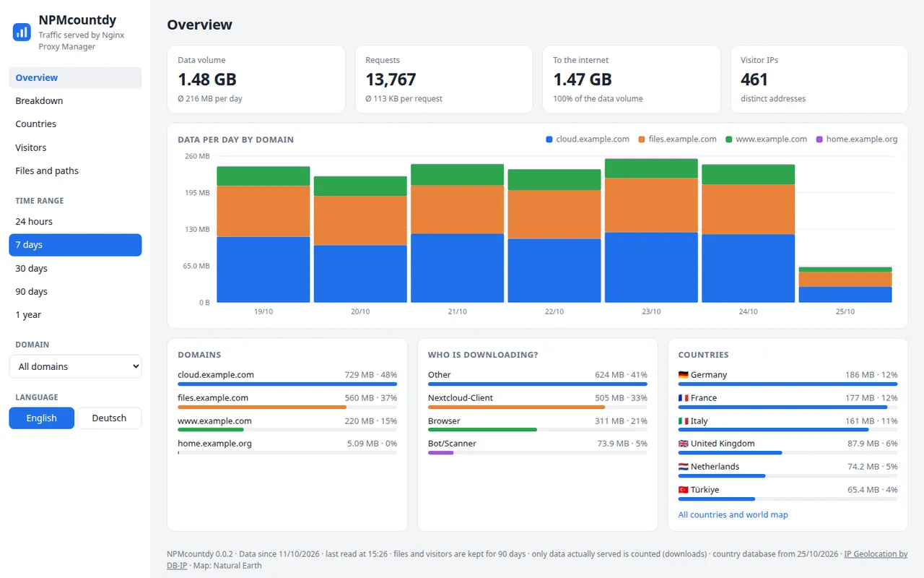Screen dimensions: 924x578
Task: Click the cloud.example.com blue legend swatch
Action: click(549, 139)
